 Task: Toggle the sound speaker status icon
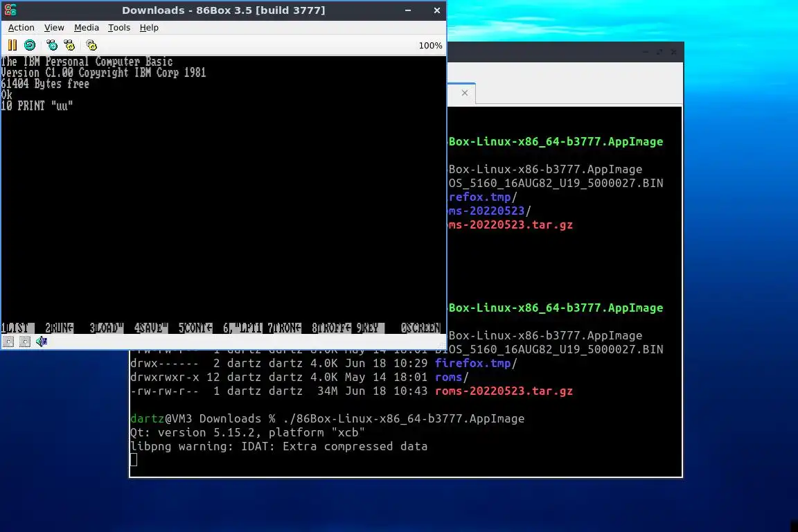tap(42, 342)
